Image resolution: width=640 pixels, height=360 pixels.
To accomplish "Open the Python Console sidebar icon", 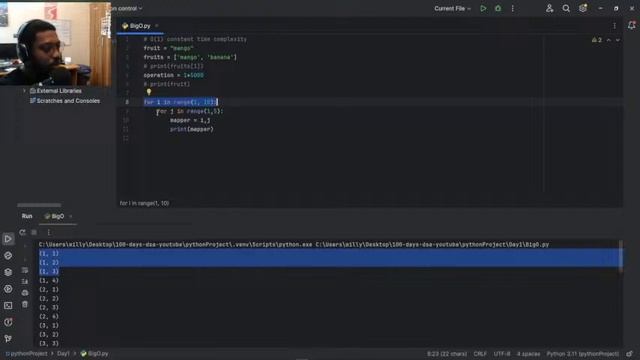I will pyautogui.click(x=8, y=256).
